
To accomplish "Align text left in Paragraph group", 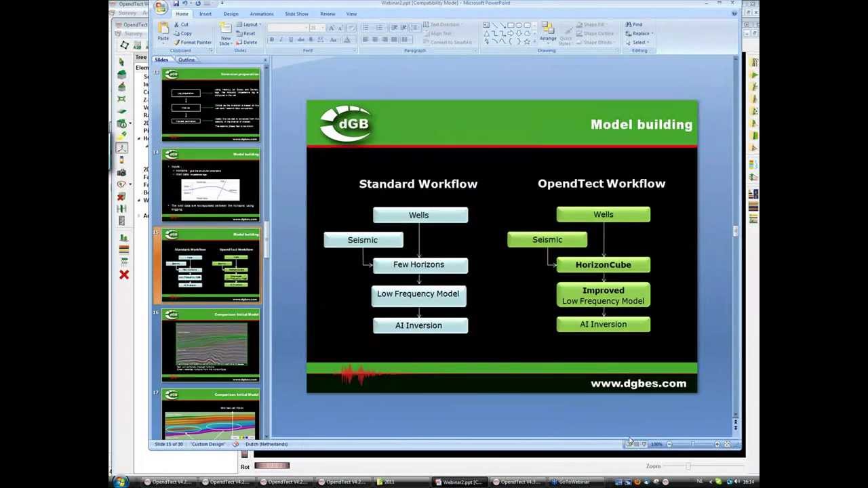I will coord(365,40).
